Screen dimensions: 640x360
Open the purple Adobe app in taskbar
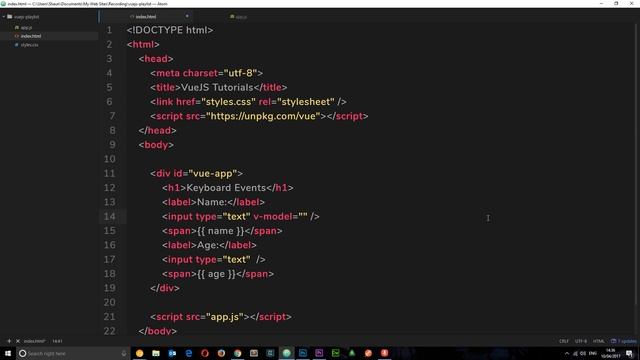[x=319, y=353]
